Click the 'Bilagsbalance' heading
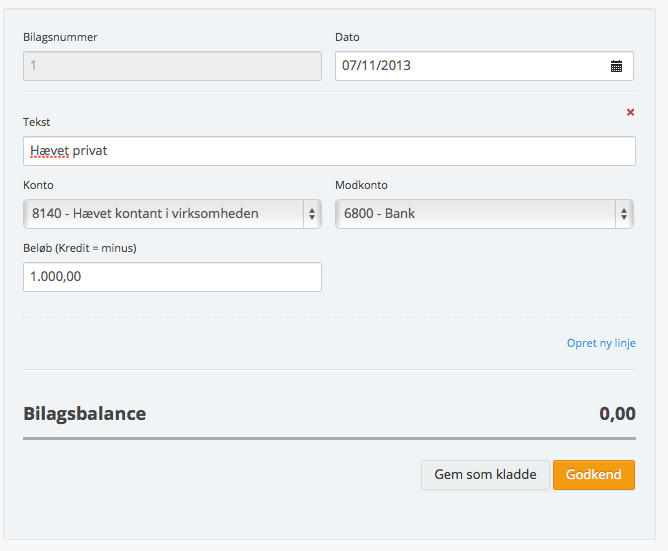The image size is (668, 551). pos(85,413)
